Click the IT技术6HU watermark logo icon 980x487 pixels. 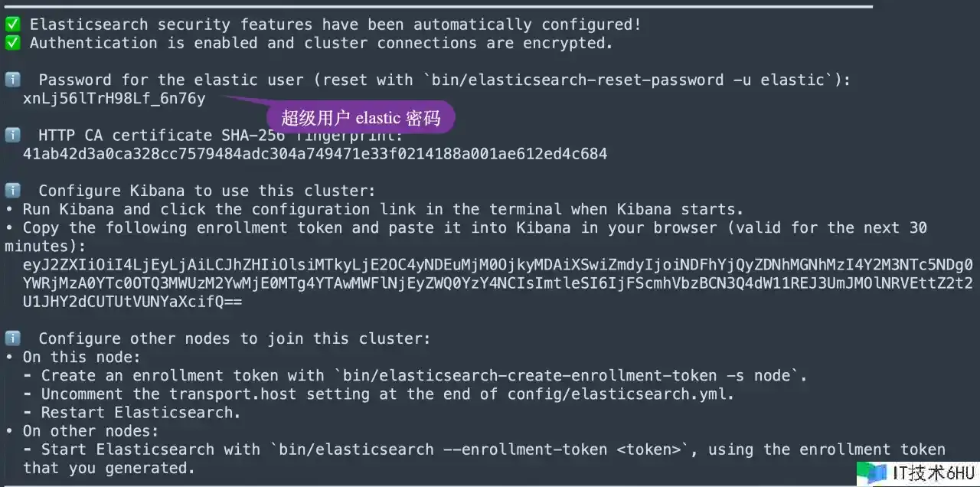pyautogui.click(x=872, y=473)
